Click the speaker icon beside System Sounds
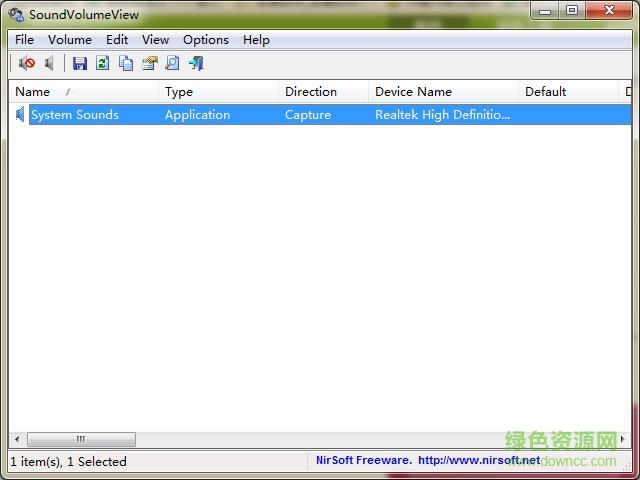Screen dimensions: 640x480 click(x=20, y=114)
